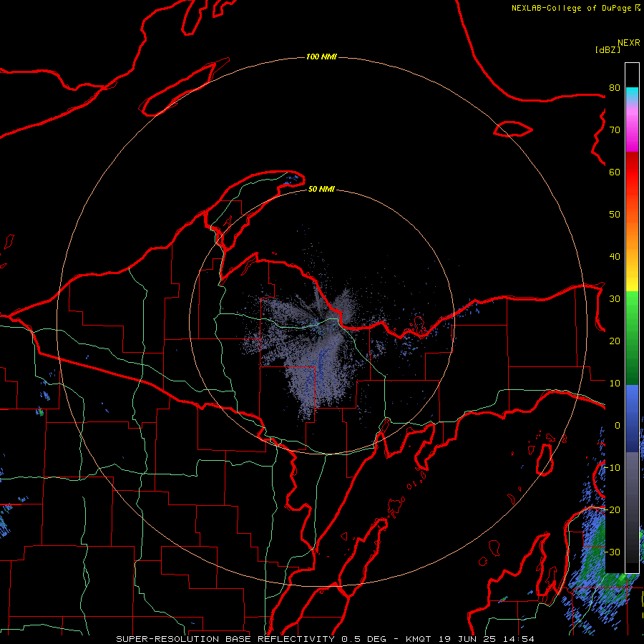The height and width of the screenshot is (644, 644).
Task: Click the 'NEXR' label near the color scale
Action: coord(628,43)
